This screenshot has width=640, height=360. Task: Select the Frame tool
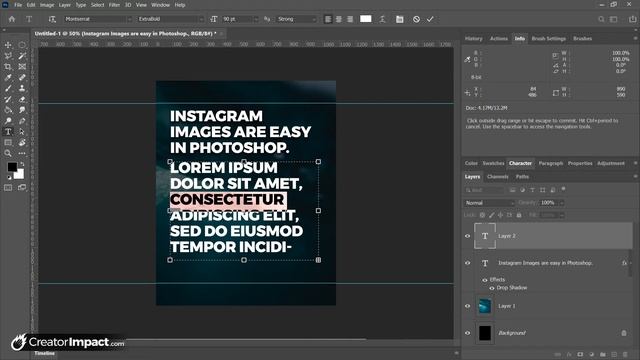(x=22, y=67)
